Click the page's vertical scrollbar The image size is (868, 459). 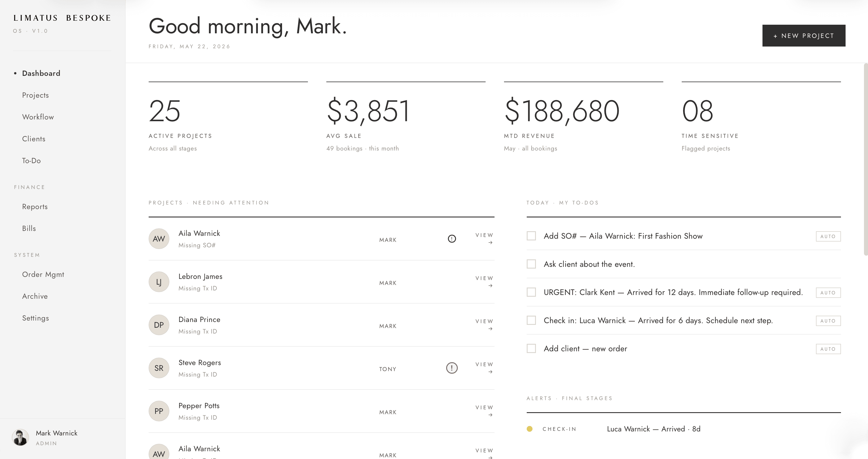[866, 159]
